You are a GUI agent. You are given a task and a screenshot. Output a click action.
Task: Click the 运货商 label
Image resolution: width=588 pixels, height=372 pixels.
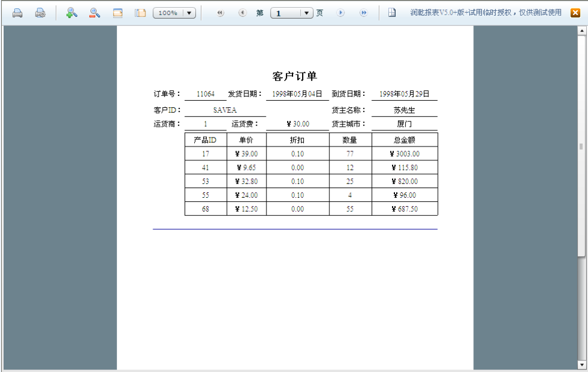tap(167, 124)
